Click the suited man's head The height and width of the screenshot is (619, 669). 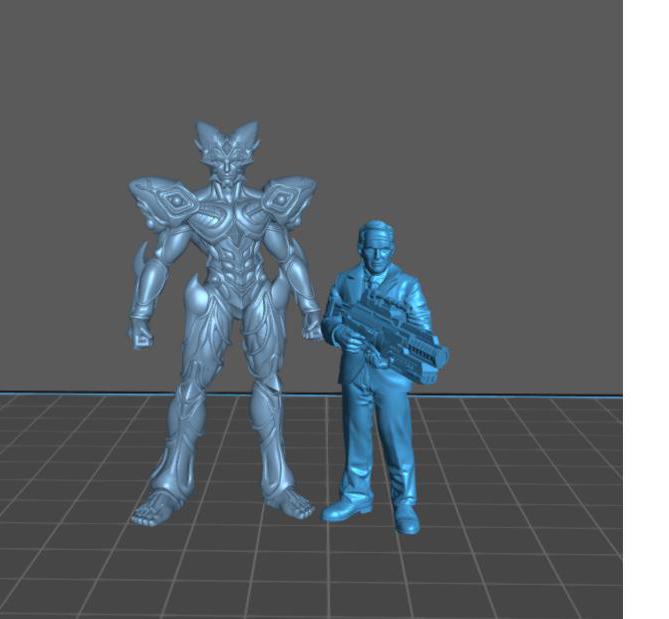click(x=376, y=245)
